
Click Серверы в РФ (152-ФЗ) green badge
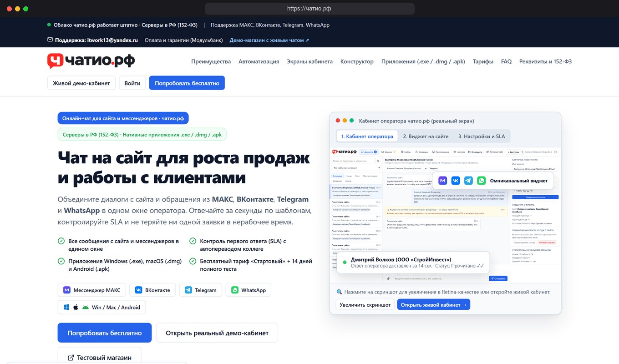(142, 134)
